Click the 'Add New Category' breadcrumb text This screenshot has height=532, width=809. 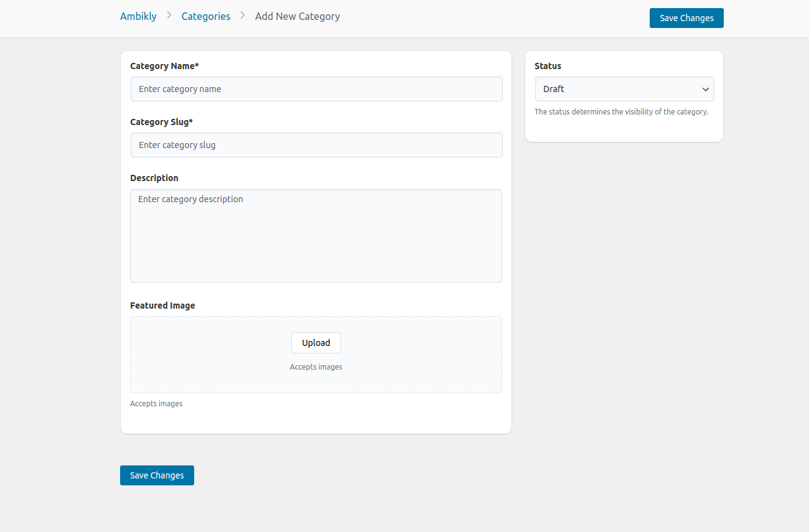tap(297, 16)
